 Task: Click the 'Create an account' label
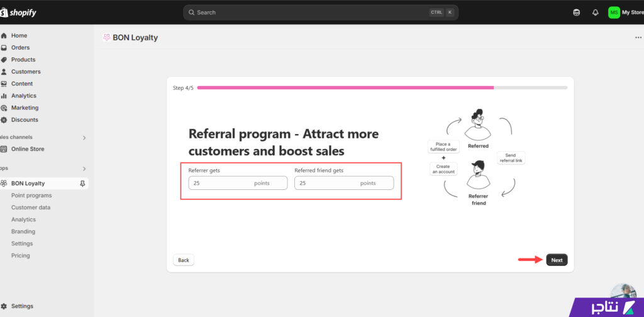[x=443, y=169]
